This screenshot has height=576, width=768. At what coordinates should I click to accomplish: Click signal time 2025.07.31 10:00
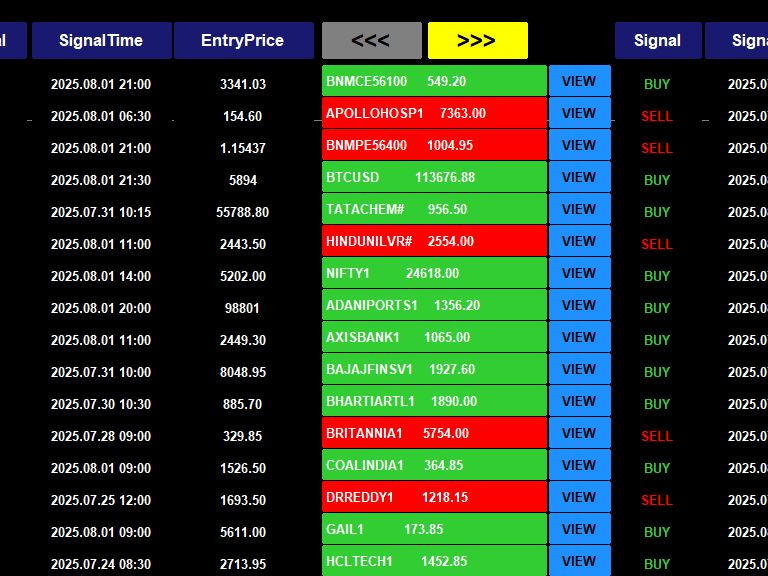point(101,372)
